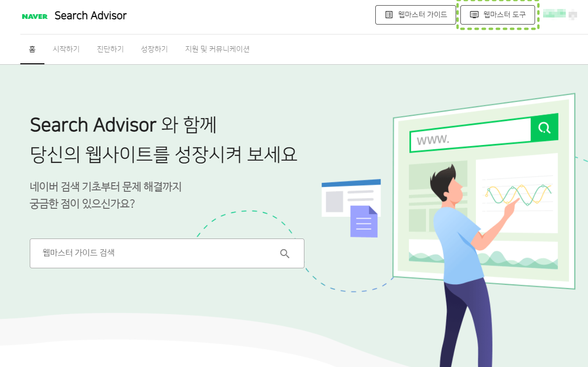The height and width of the screenshot is (367, 588).
Task: Focus the 웹마스터 가이드 검색 input field
Action: point(167,253)
